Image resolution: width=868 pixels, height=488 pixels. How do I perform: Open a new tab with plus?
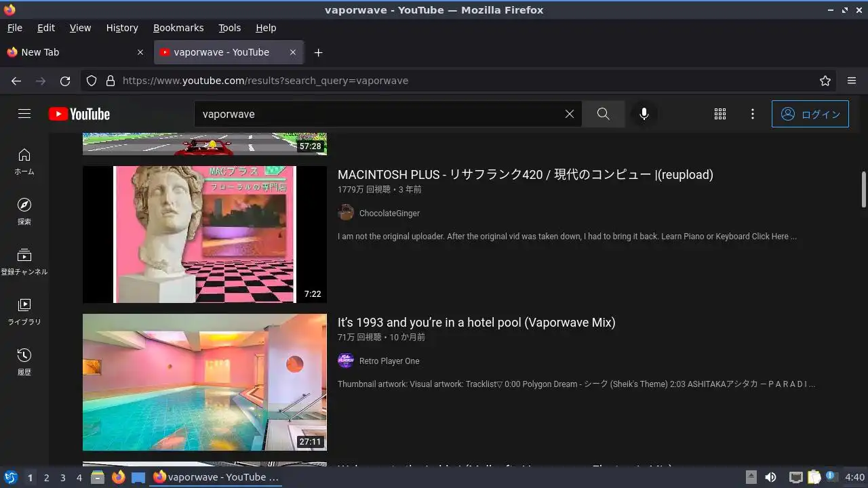click(319, 52)
